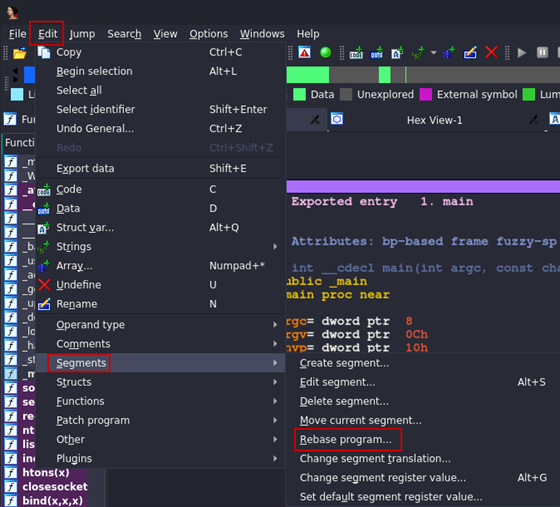
Task: Choose Data in the Edit menu
Action: pos(161,208)
